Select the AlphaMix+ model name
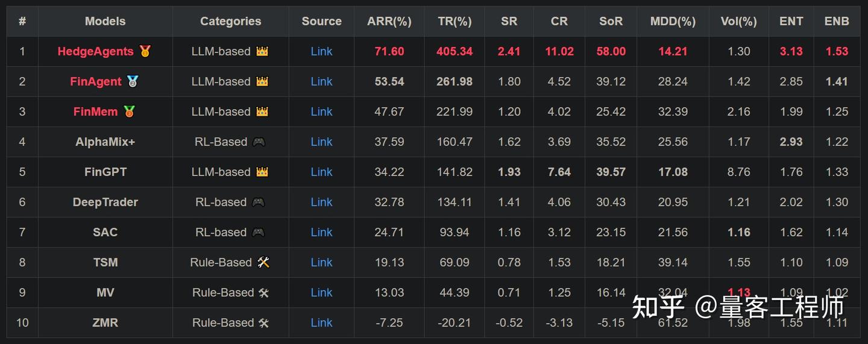 click(x=105, y=142)
